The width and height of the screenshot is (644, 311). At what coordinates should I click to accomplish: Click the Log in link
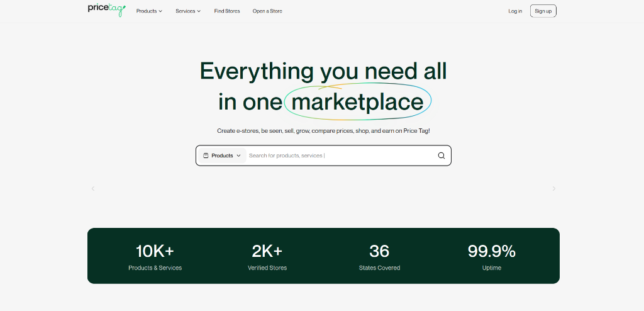515,11
